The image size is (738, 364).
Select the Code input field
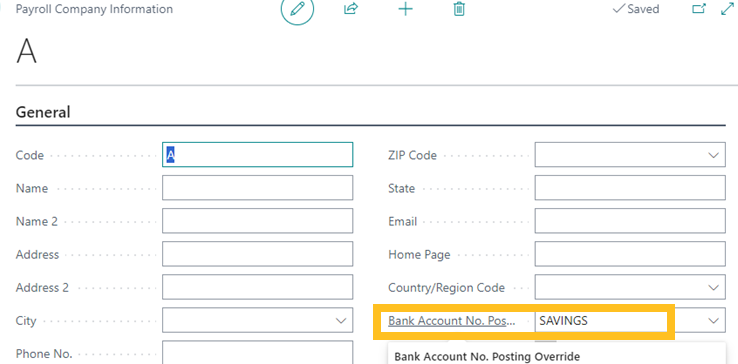257,154
